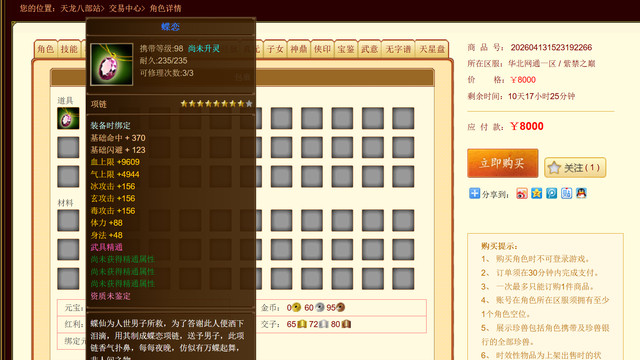Screen dimensions: 640x360
Task: Click the ¥8000 value beside 价格
Action: tap(523, 80)
